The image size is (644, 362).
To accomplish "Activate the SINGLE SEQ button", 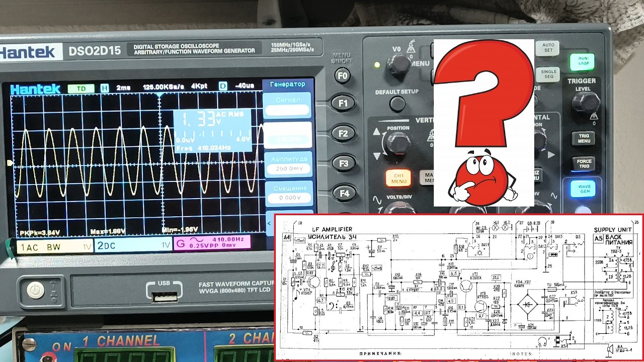I will (547, 75).
